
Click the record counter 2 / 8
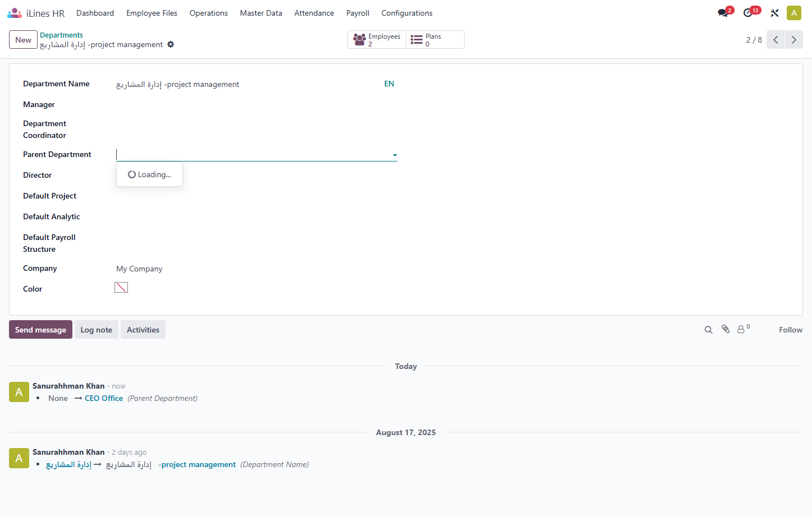pyautogui.click(x=754, y=40)
